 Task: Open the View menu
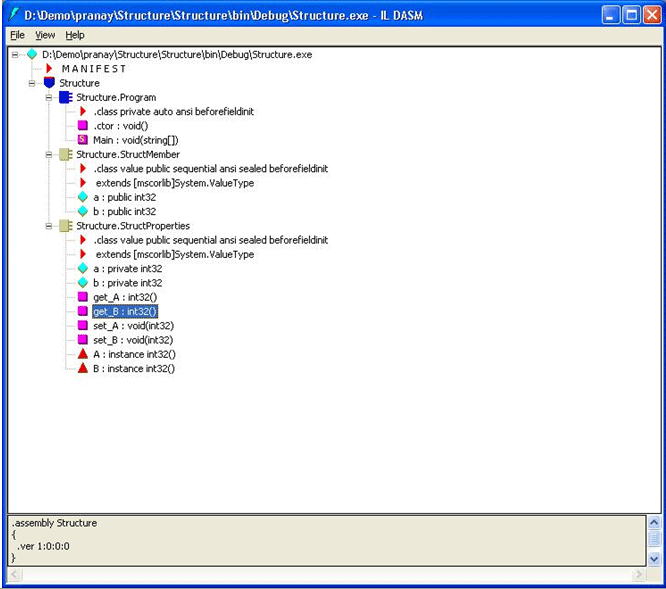coord(45,35)
